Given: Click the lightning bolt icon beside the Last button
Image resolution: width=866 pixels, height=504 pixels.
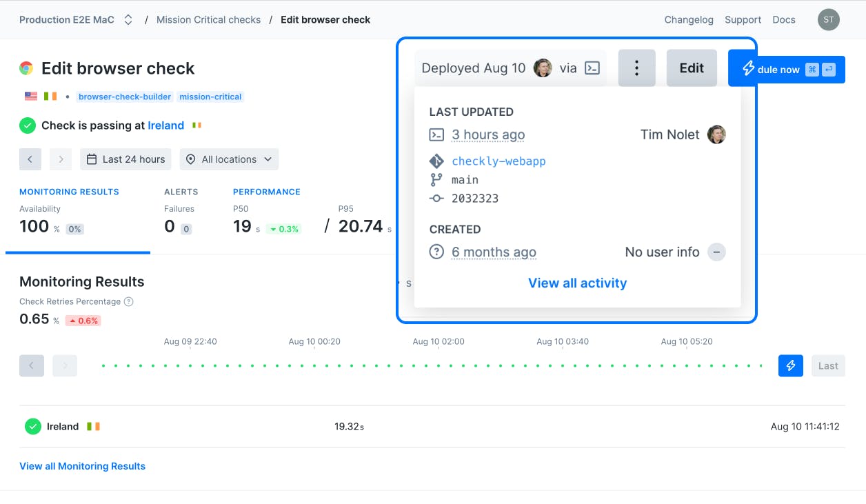Looking at the screenshot, I should point(790,365).
